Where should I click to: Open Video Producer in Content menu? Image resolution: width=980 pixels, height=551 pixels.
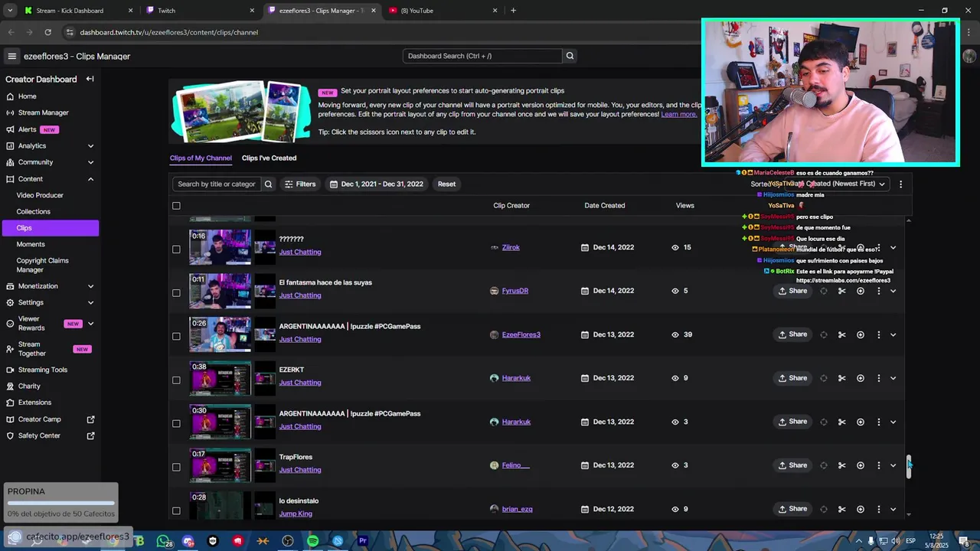(x=40, y=195)
